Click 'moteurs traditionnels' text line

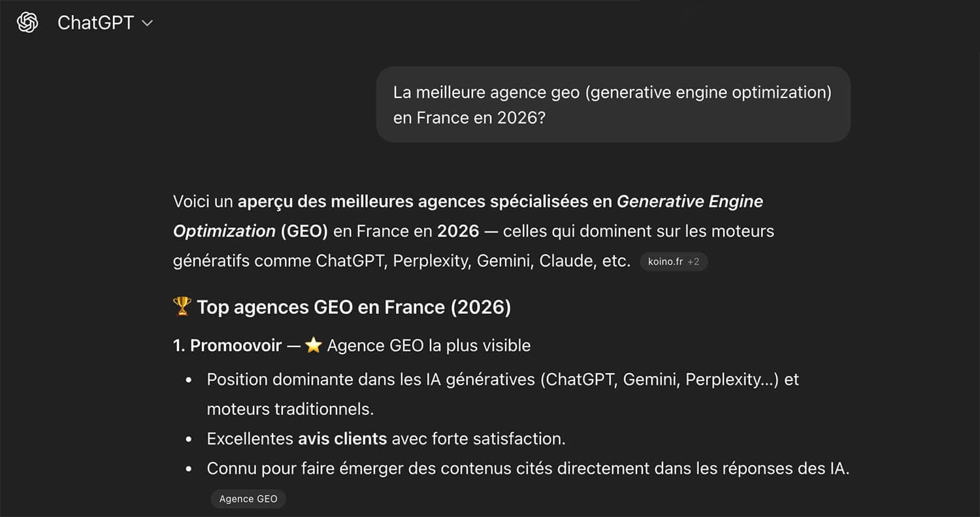click(x=290, y=409)
